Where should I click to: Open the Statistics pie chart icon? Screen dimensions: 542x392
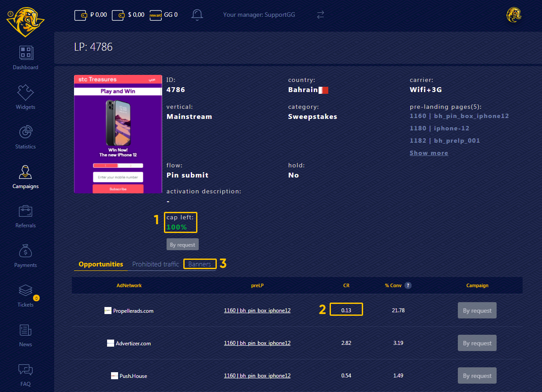point(26,132)
